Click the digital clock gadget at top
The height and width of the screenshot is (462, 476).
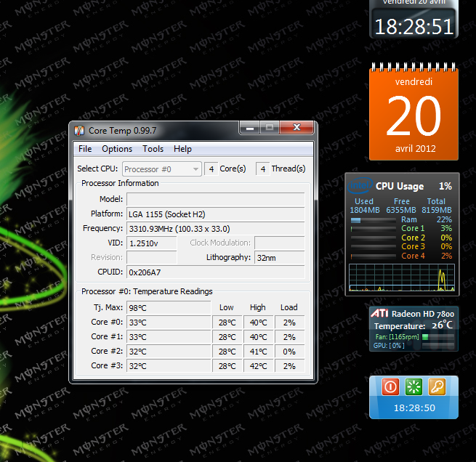tap(414, 22)
